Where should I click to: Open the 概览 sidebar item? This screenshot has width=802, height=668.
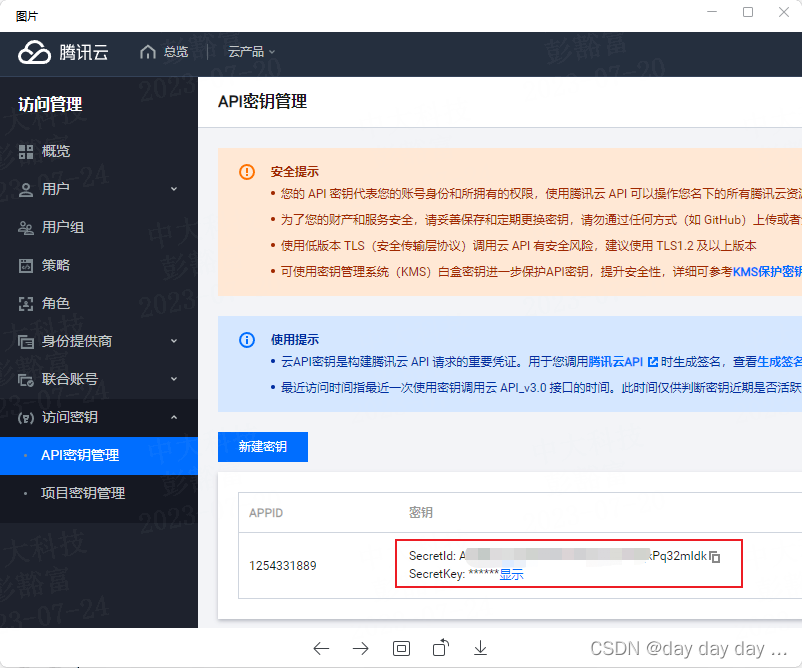click(x=99, y=151)
